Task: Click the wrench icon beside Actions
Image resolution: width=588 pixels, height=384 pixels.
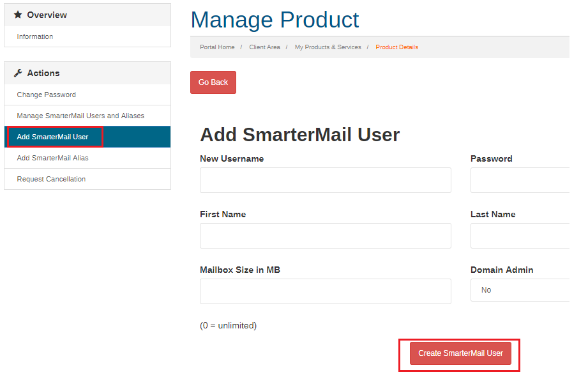Action: coord(18,73)
